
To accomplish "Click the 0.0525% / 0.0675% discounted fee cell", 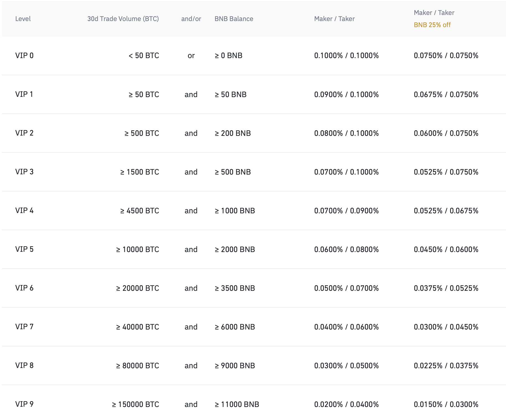I will point(446,211).
